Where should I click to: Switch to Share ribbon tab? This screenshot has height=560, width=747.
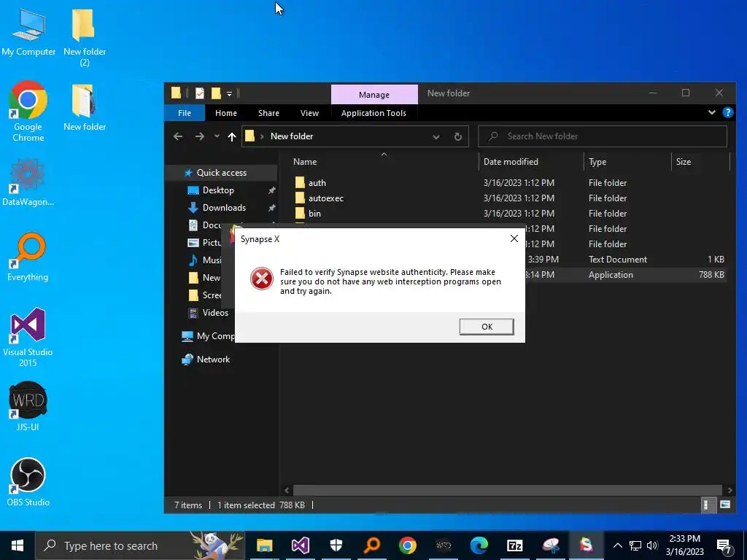[268, 113]
